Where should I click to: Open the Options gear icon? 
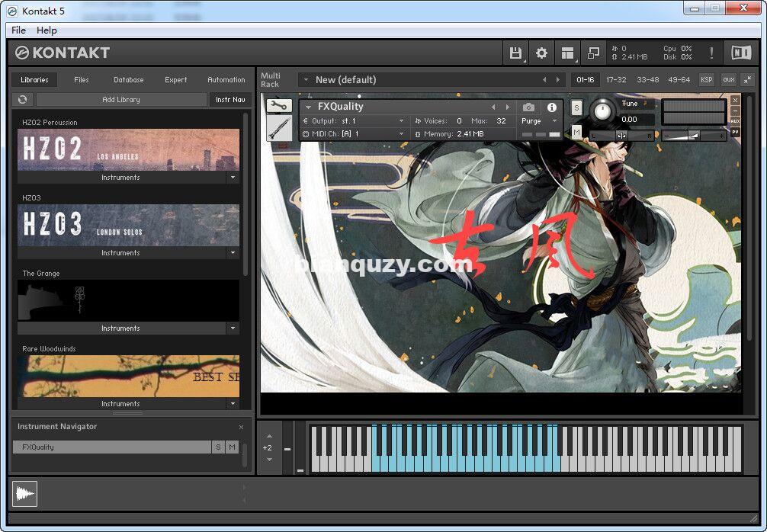click(541, 53)
